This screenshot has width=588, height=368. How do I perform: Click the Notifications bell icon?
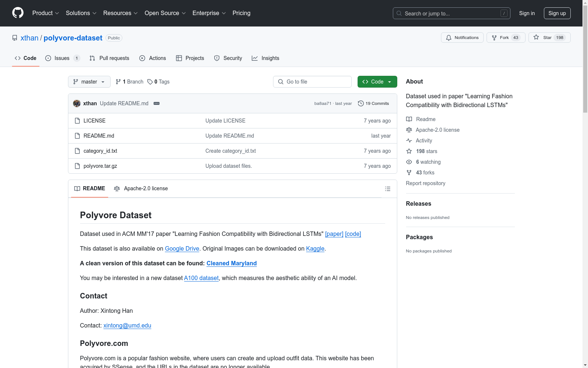[x=448, y=38]
